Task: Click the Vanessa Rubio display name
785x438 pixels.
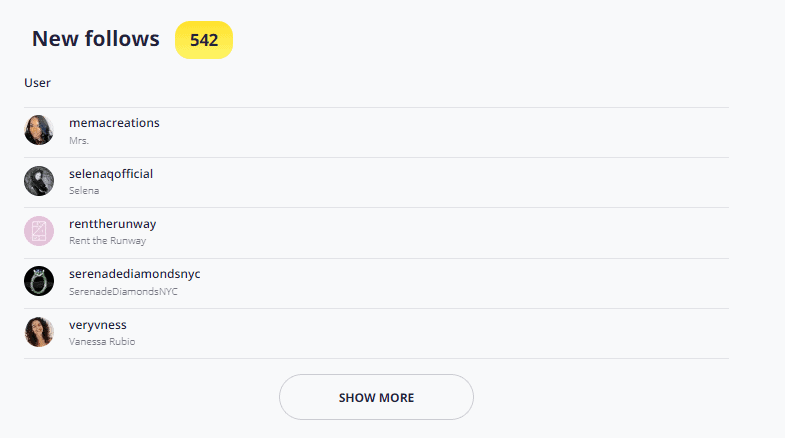Action: pyautogui.click(x=102, y=341)
